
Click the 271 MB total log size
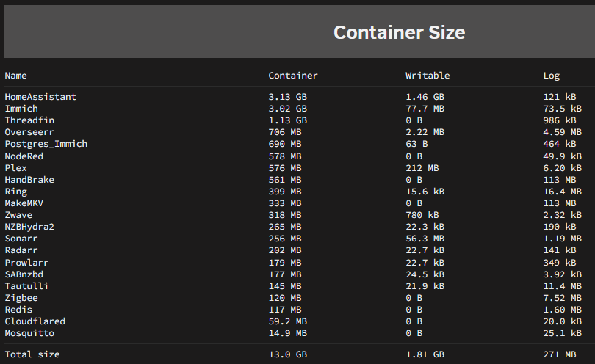tap(560, 354)
